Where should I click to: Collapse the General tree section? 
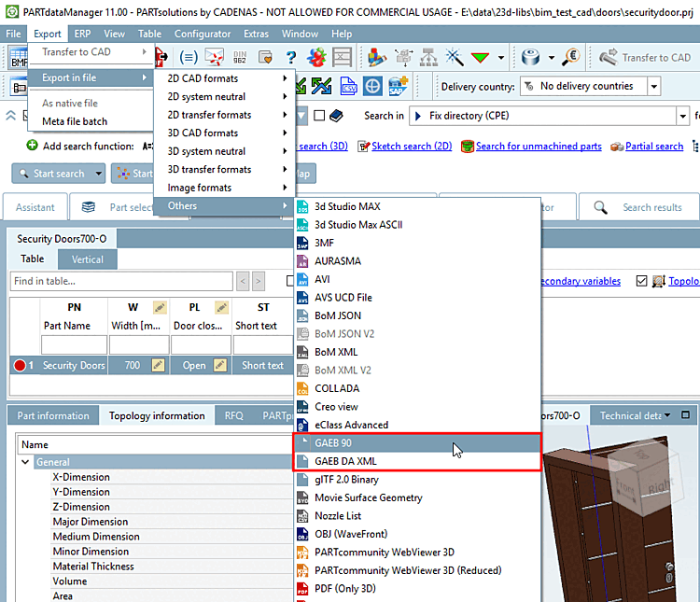pyautogui.click(x=26, y=462)
